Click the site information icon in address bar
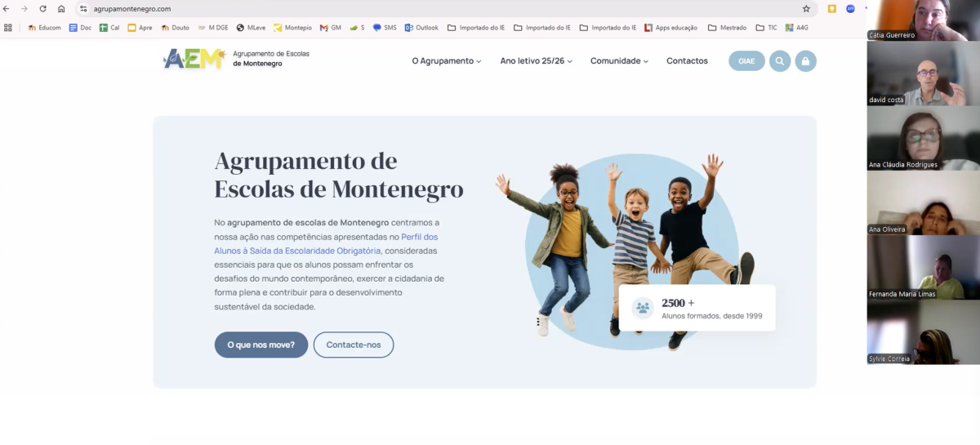Screen dimensions: 980x445 [x=83, y=9]
